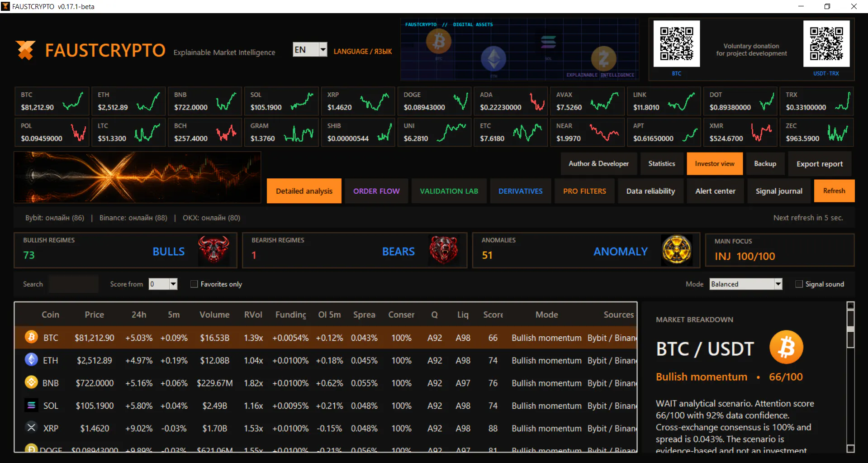Click the scrollbar up arrow in Market Breakdown
Screen dimensions: 868x463
click(850, 305)
